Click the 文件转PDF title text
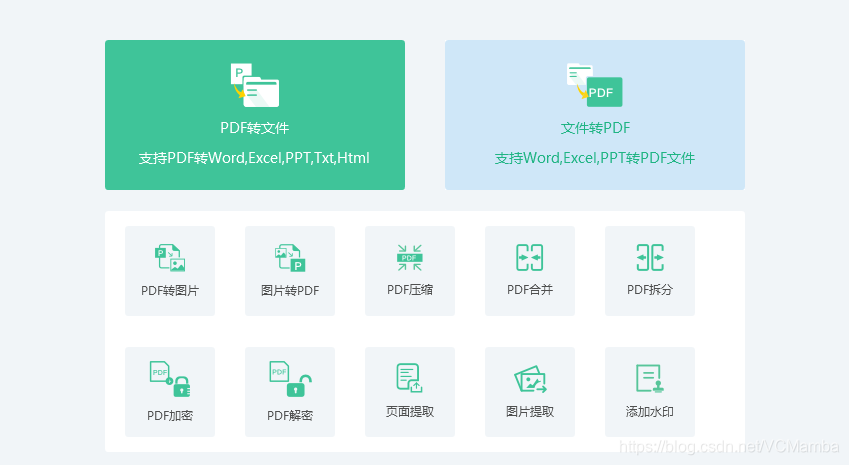This screenshot has height=465, width=849. (595, 128)
